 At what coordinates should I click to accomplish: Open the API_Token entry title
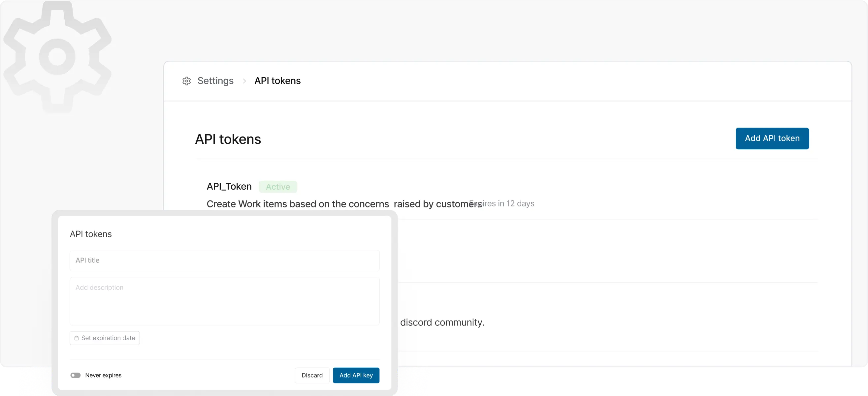pyautogui.click(x=229, y=186)
